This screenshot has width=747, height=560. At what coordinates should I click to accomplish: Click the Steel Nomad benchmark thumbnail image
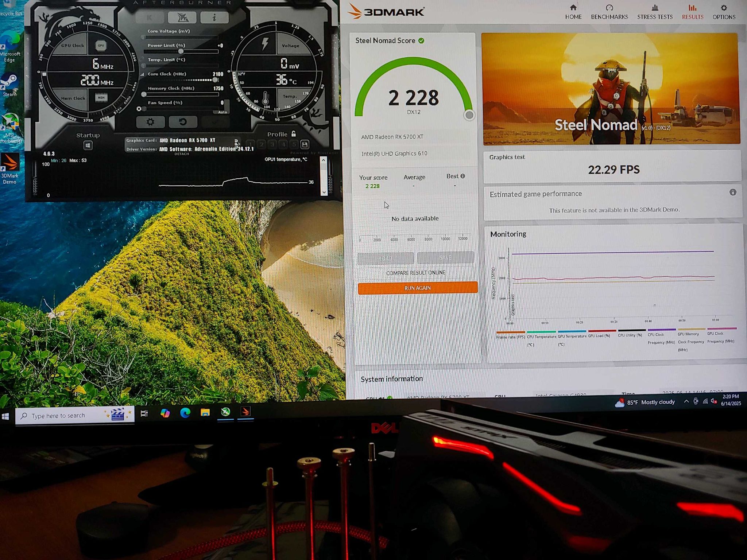(611, 89)
